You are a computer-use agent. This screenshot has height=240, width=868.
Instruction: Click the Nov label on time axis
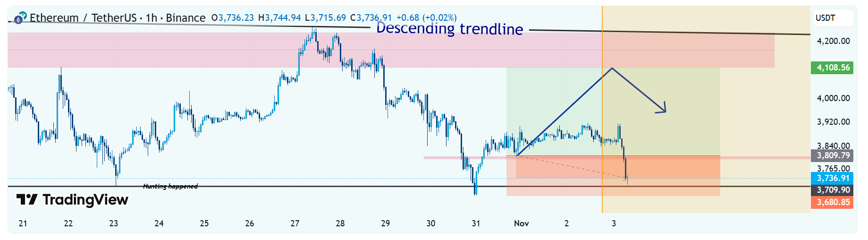(521, 223)
